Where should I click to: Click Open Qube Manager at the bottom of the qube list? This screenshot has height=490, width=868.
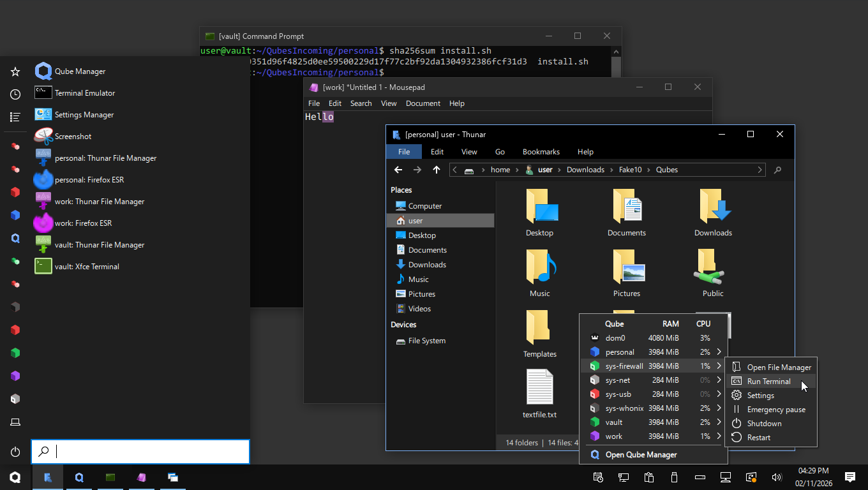tap(641, 455)
